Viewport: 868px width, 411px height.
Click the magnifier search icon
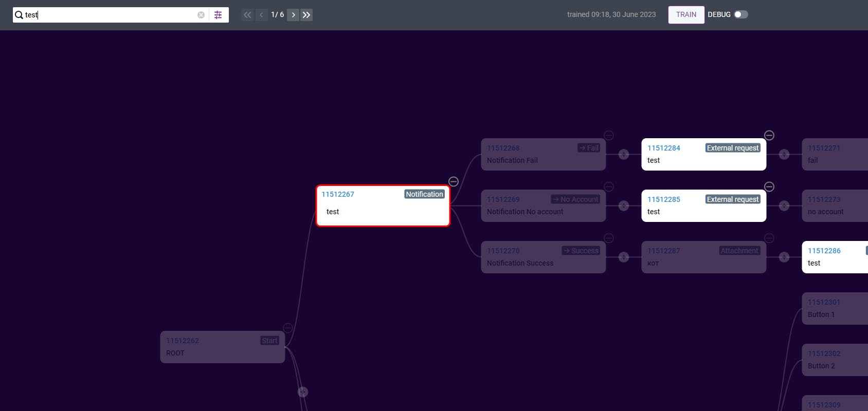(x=19, y=15)
